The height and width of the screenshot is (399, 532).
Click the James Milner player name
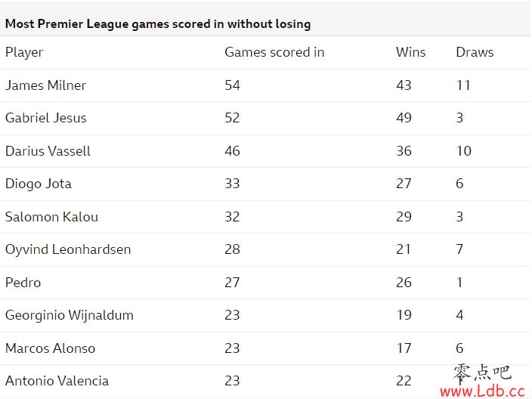[45, 85]
